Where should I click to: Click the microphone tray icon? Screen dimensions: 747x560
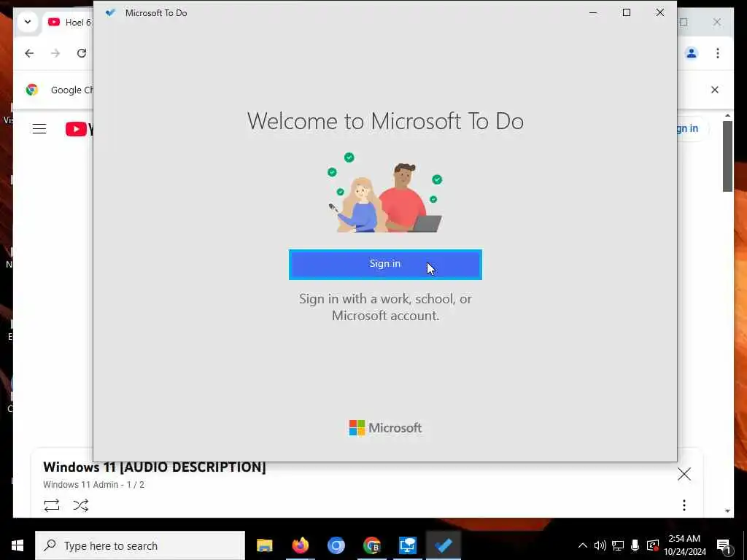pos(635,545)
